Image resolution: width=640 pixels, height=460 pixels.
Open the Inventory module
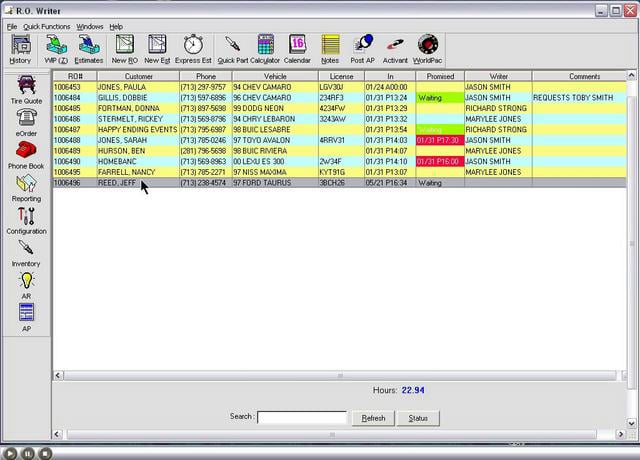26,253
